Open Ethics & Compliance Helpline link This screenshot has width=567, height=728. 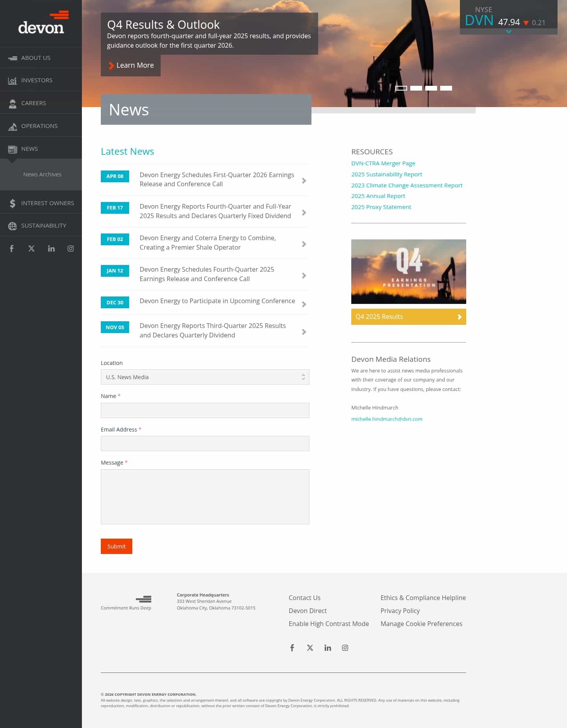click(x=423, y=598)
